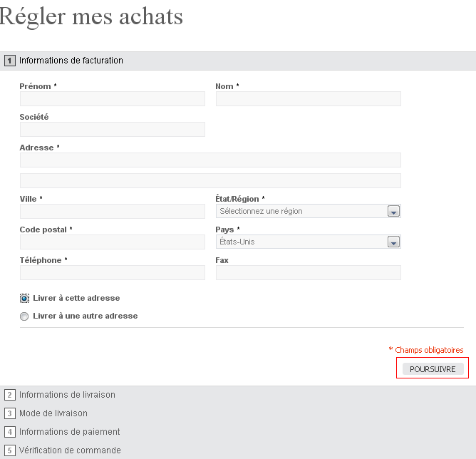Focus the Prénom input field
The height and width of the screenshot is (459, 476).
coord(113,98)
